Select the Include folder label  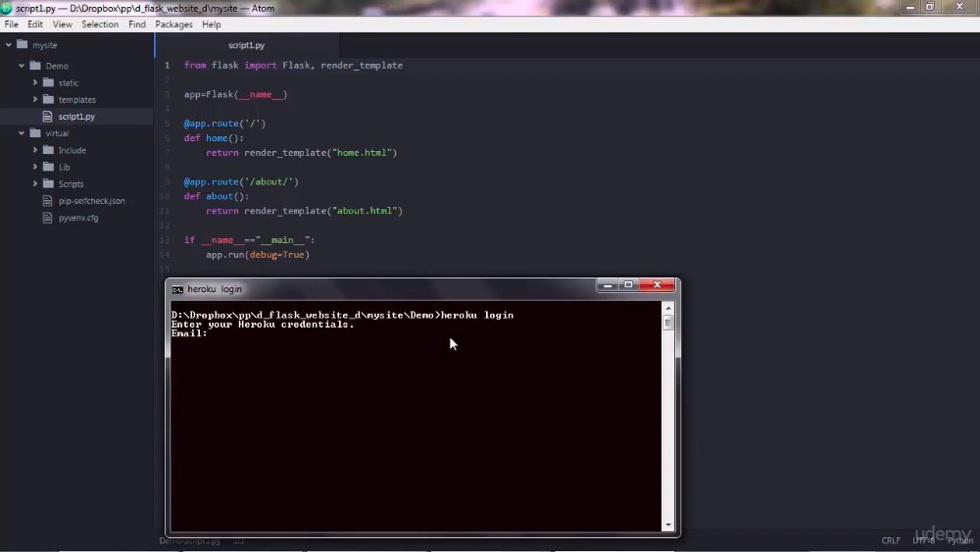72,150
